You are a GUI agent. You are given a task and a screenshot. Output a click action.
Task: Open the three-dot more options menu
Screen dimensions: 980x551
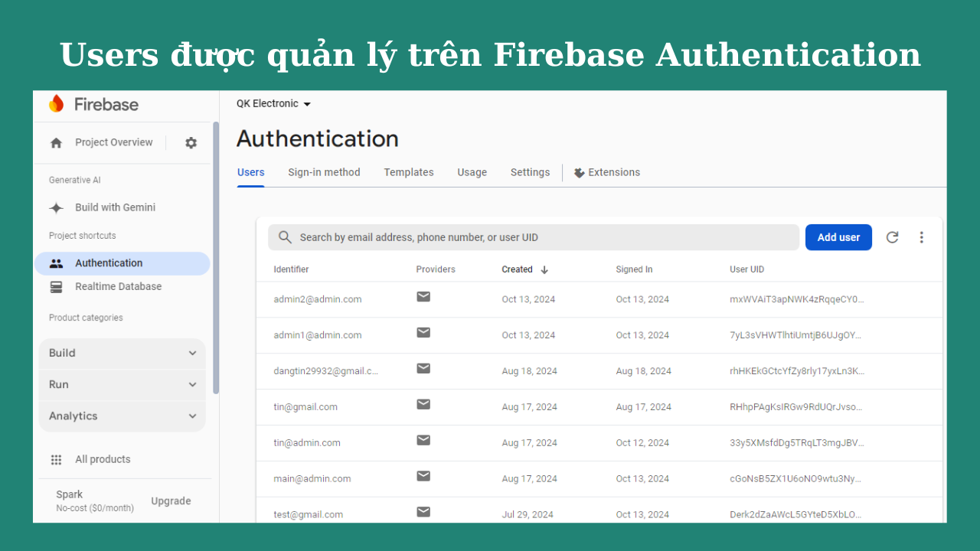click(x=921, y=237)
